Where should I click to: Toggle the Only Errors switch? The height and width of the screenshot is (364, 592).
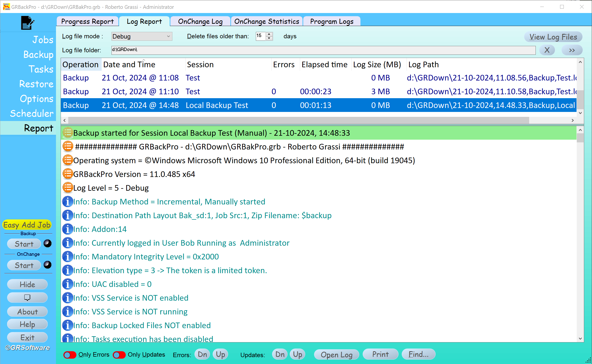click(70, 355)
